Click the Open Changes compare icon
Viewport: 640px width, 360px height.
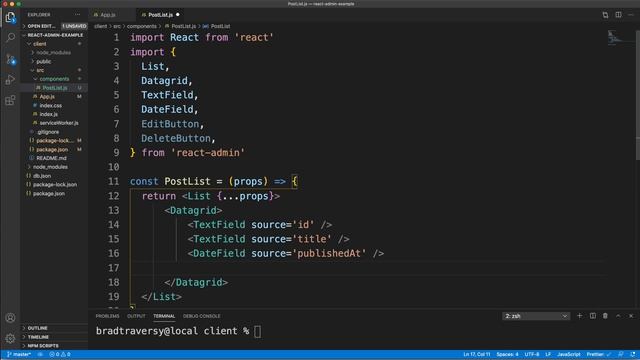(x=605, y=15)
